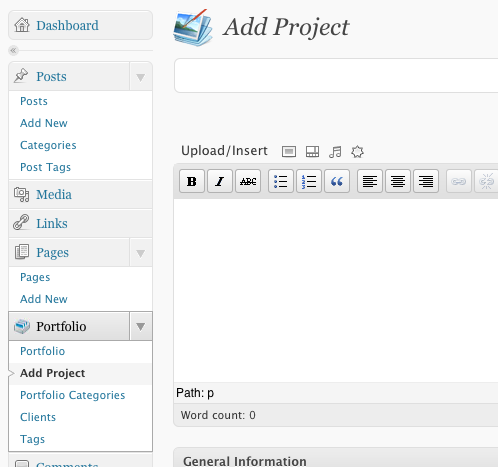
Task: Collapse the Posts menu arrow
Action: [x=141, y=77]
